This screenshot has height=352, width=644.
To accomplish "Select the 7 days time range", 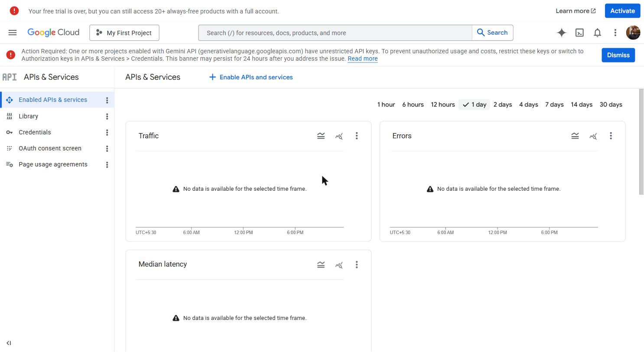I will point(554,104).
